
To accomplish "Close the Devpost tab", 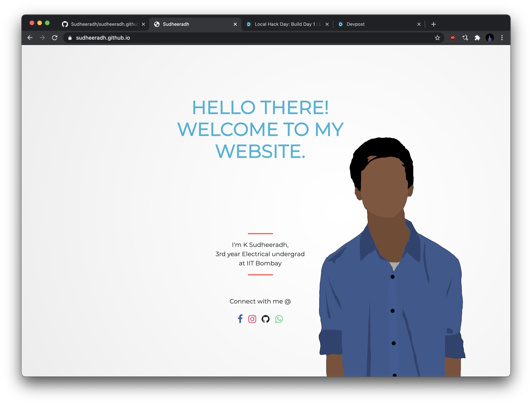I will [x=419, y=24].
